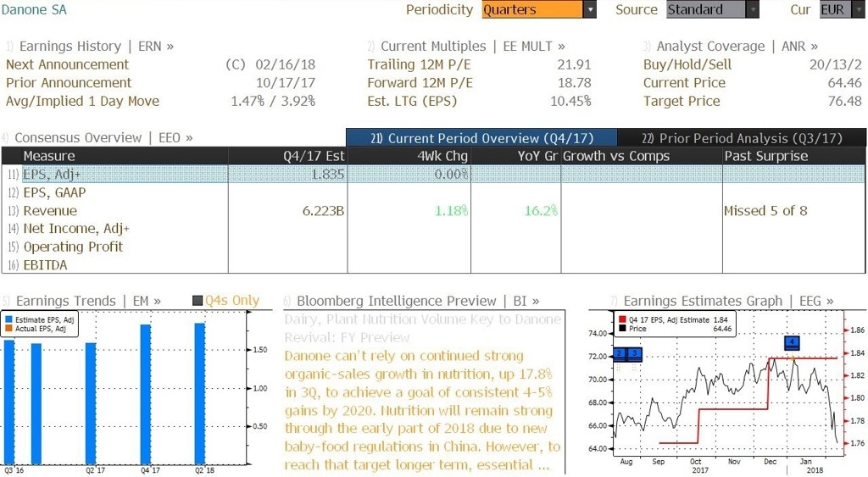Click the orange Actual EPS legend swatch
The height and width of the screenshot is (477, 868).
[x=8, y=329]
